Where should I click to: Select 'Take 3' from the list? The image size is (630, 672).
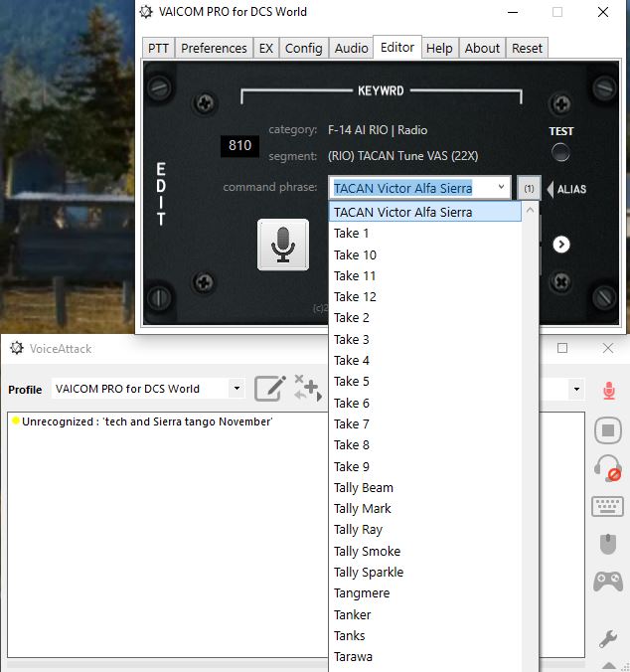pos(425,339)
